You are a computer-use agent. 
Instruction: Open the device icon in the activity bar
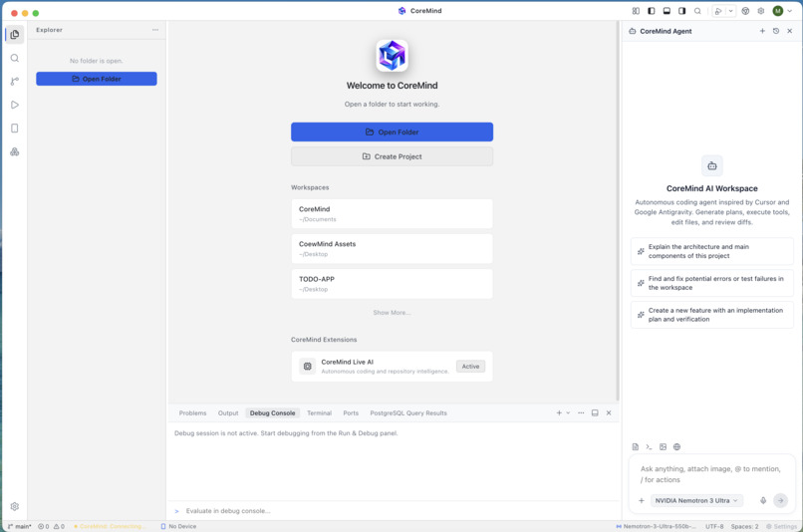point(14,128)
